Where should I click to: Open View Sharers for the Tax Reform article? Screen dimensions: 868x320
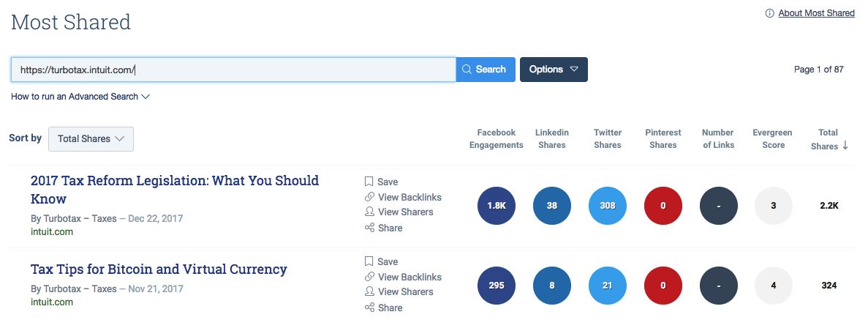click(x=399, y=212)
